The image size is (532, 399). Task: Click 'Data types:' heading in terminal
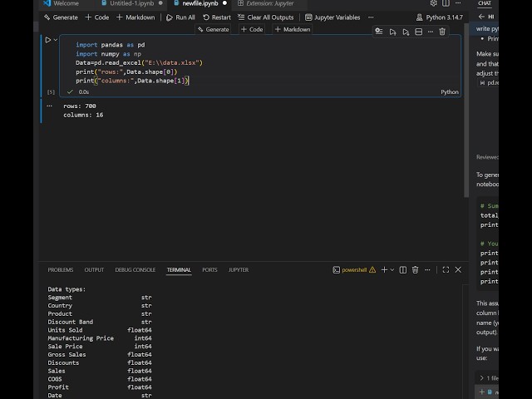tap(66, 289)
